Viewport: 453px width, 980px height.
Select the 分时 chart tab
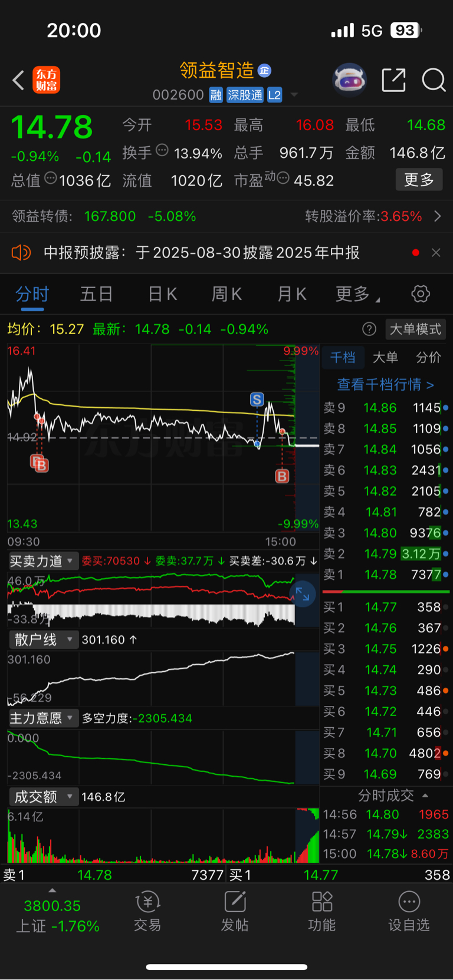[x=32, y=294]
